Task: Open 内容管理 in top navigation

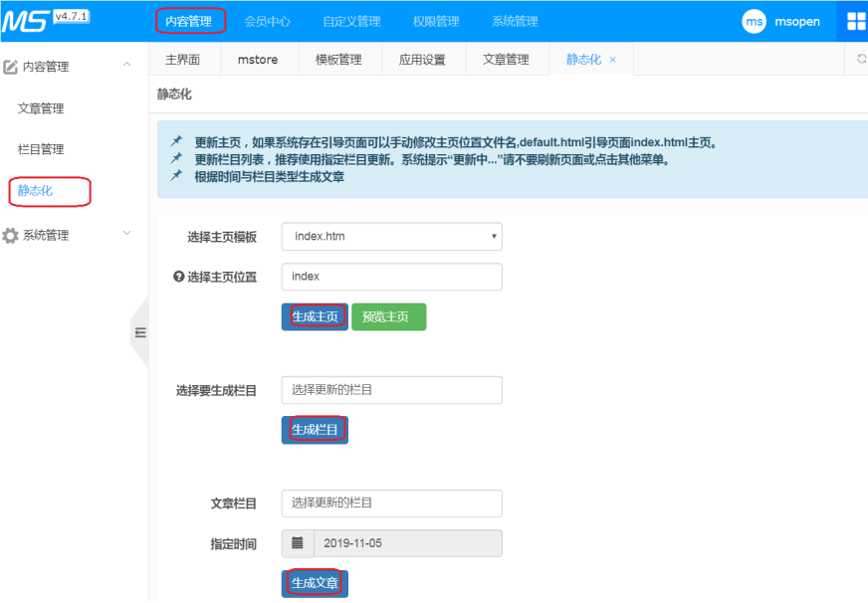Action: point(189,22)
